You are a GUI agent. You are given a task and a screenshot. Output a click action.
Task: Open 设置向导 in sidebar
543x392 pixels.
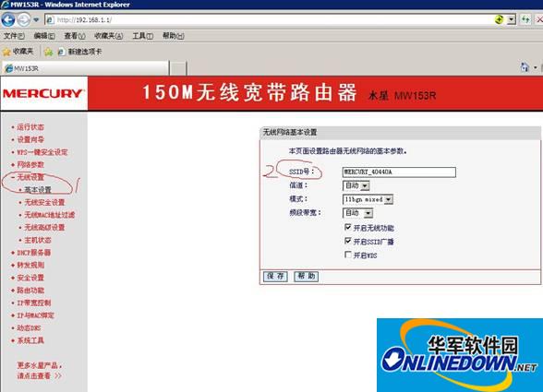(30, 139)
